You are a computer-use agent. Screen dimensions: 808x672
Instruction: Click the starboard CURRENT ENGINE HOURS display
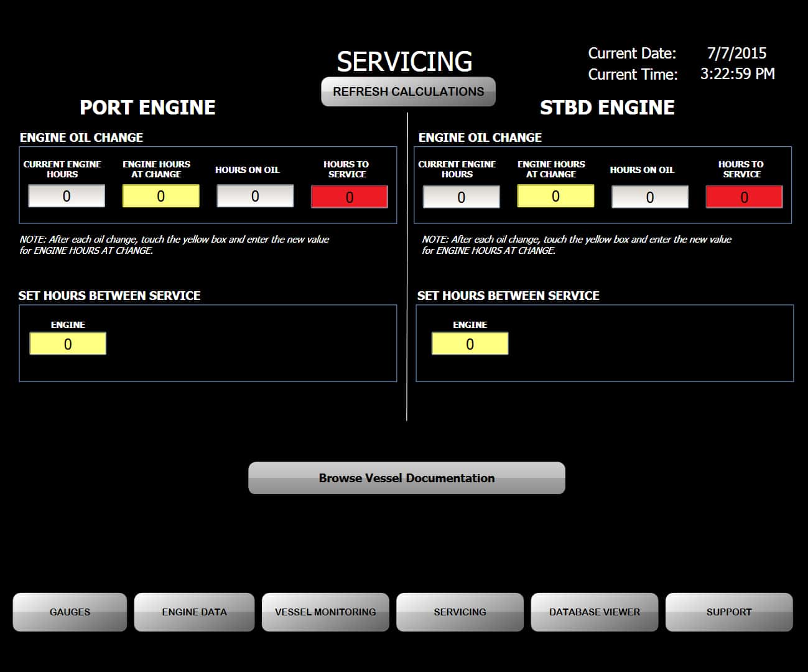click(461, 197)
